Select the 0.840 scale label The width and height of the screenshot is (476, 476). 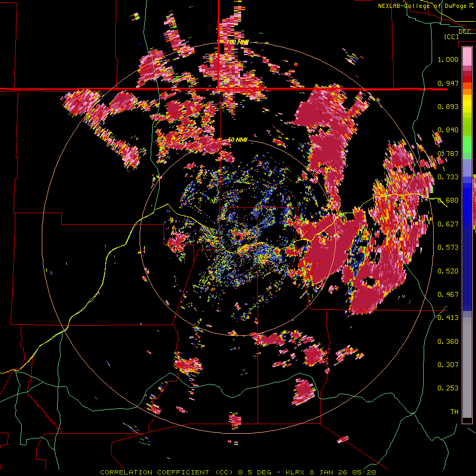448,130
